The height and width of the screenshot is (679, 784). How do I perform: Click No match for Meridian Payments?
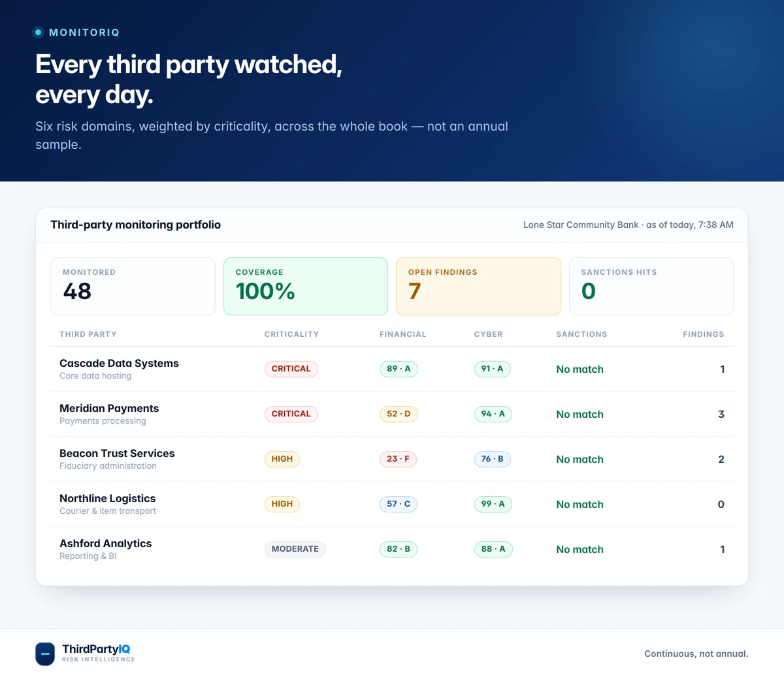[580, 415]
